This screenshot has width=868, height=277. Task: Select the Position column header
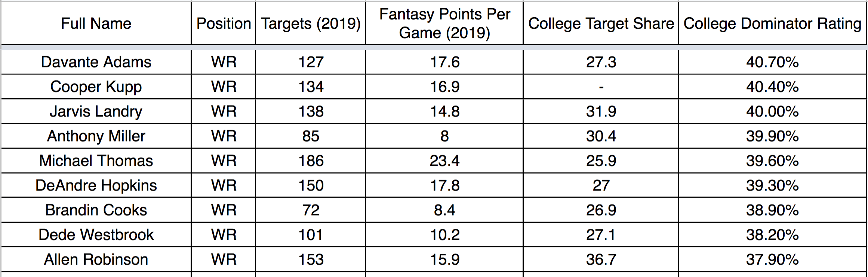point(224,24)
